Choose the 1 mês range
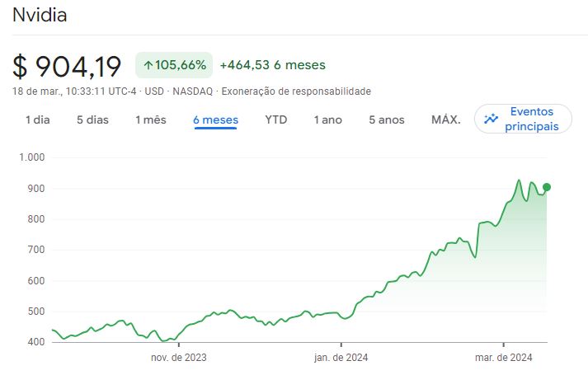588x375 pixels. [x=151, y=120]
